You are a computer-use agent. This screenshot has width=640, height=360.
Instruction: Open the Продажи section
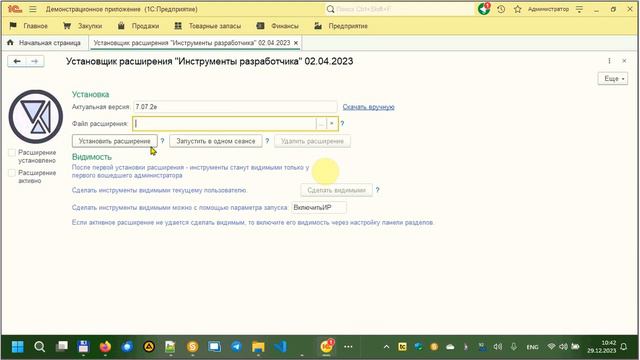(x=138, y=26)
